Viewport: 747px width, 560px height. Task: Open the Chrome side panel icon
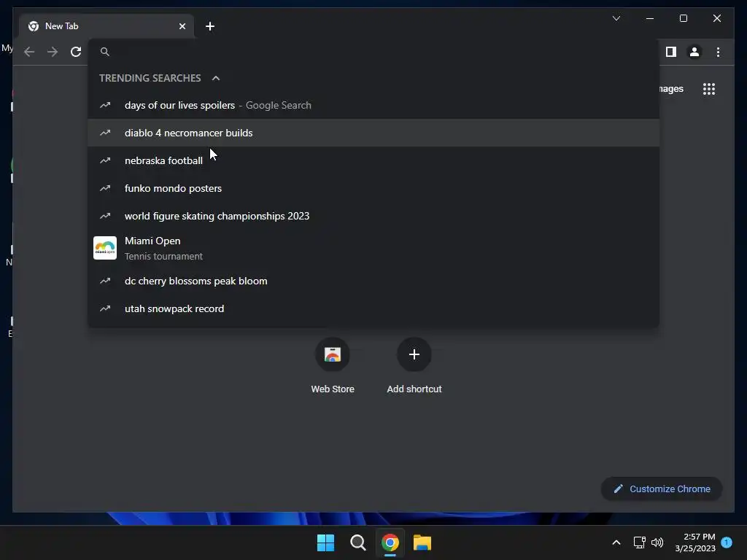[x=671, y=52]
